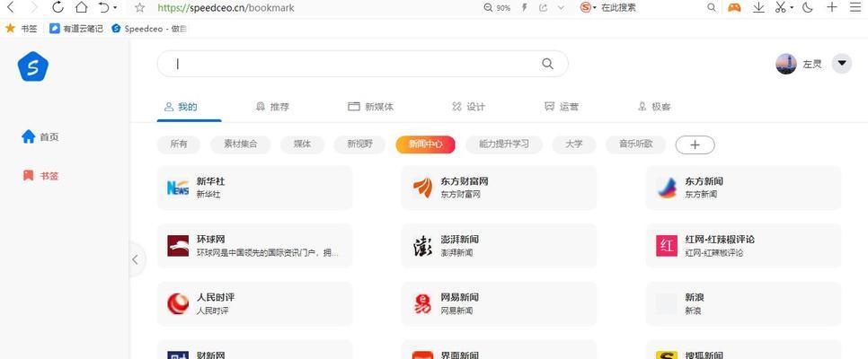Click the address bar search magnifier
The image size is (868, 359).
click(x=712, y=8)
